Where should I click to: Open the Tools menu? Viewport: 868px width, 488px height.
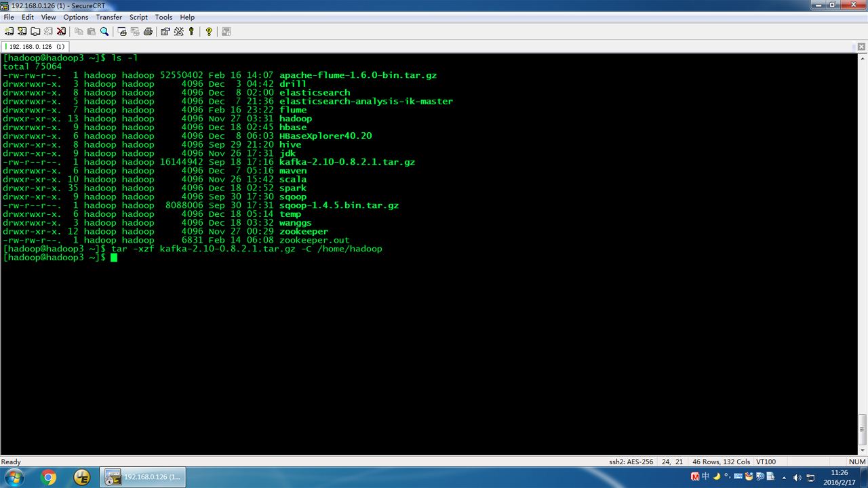[163, 17]
